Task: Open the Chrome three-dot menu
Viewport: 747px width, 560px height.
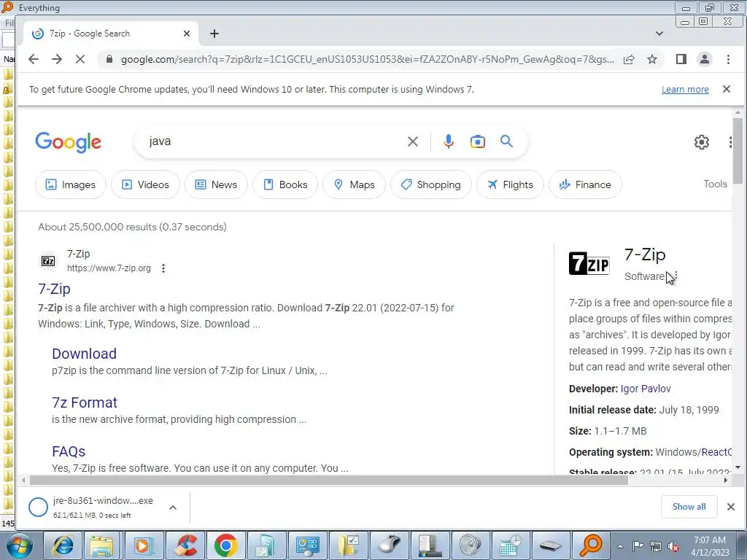Action: [x=728, y=59]
